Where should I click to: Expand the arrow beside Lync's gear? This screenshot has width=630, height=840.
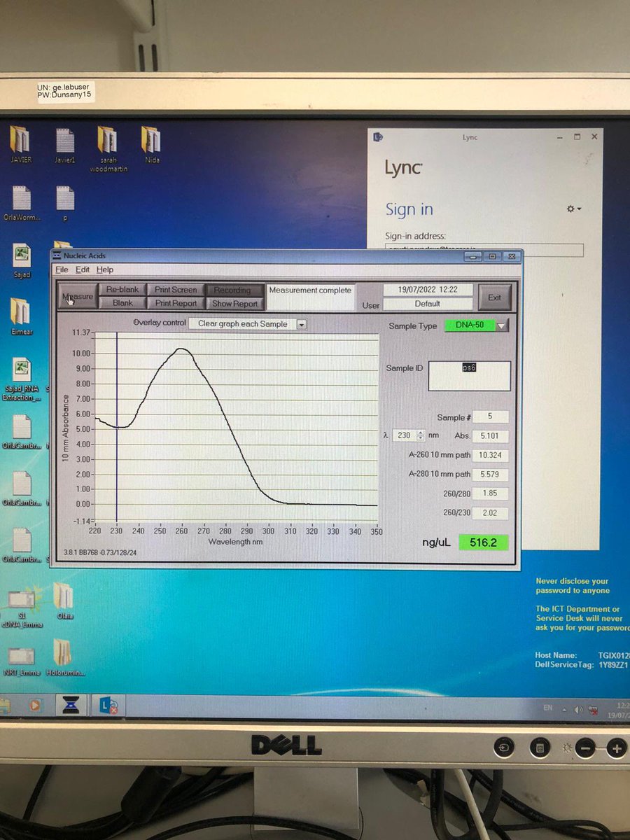point(580,209)
